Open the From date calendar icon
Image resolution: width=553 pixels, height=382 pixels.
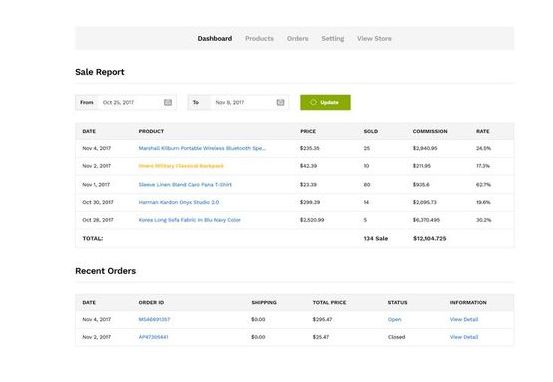(168, 102)
